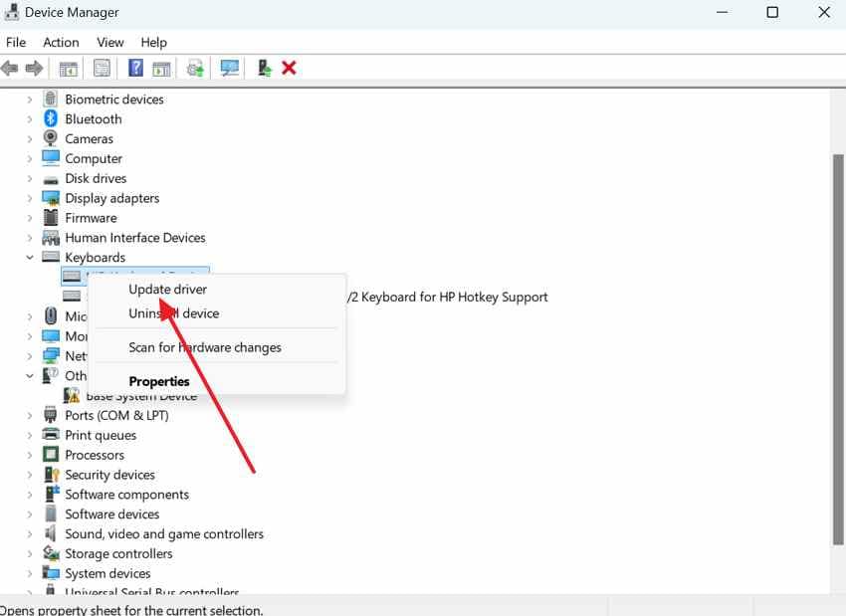Click the Firmware chip icon
The width and height of the screenshot is (846, 616).
51,217
